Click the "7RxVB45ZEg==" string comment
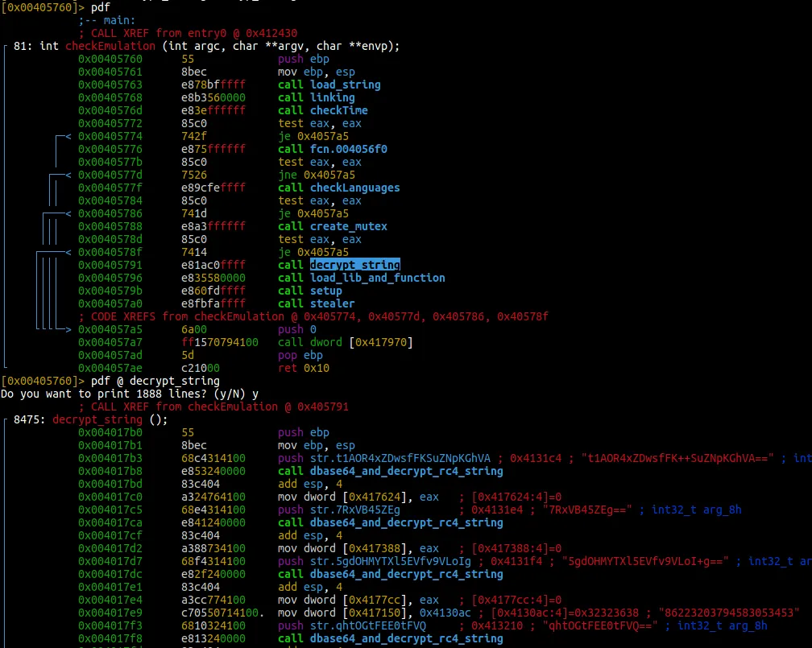 tap(591, 510)
